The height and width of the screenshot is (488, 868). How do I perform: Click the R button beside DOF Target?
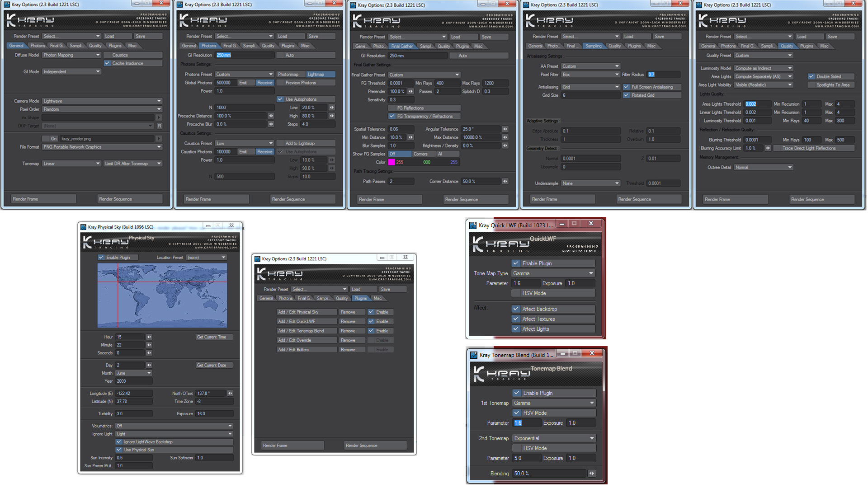[x=159, y=126]
